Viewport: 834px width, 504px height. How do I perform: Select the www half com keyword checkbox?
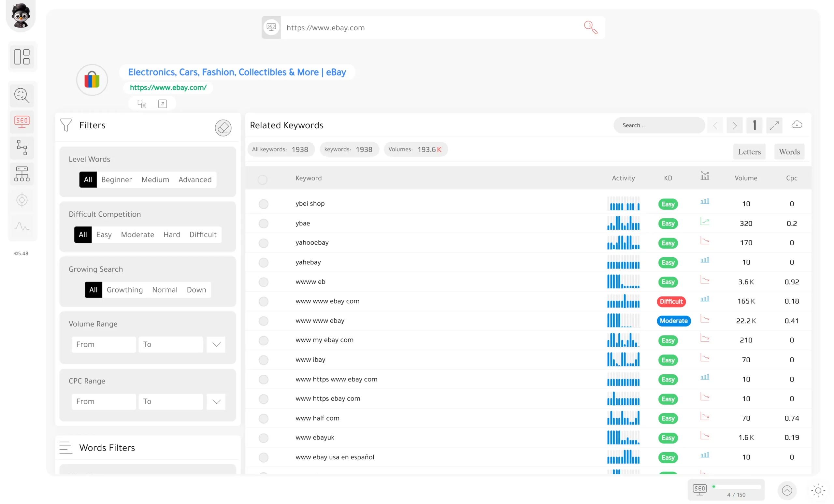coord(263,419)
